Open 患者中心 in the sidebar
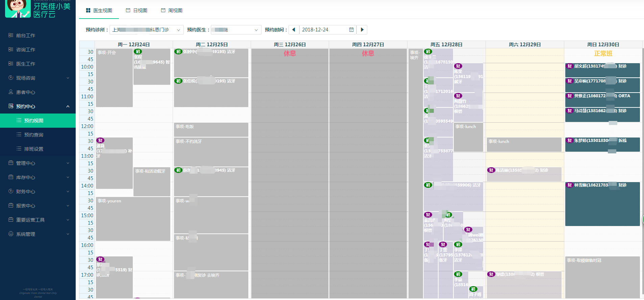The image size is (644, 300). click(x=38, y=92)
